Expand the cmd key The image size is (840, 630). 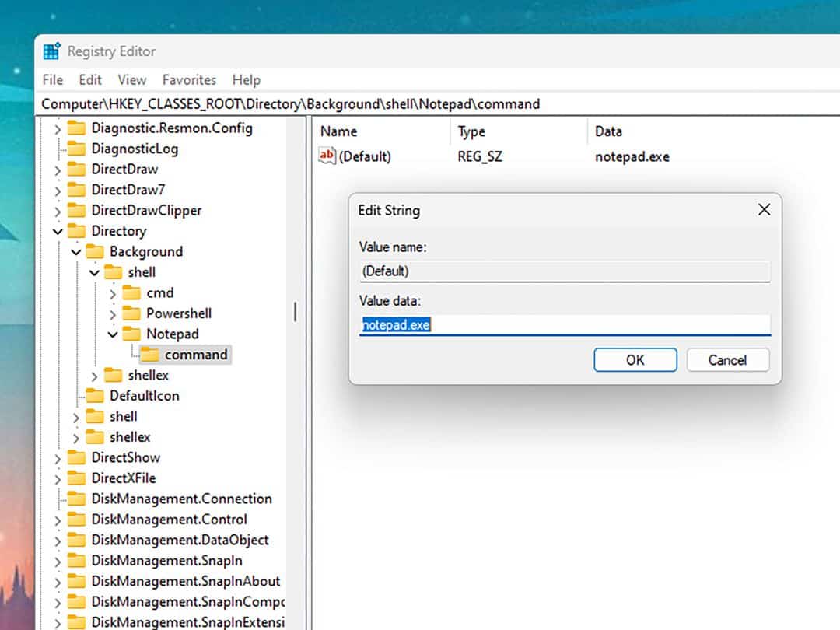[113, 293]
